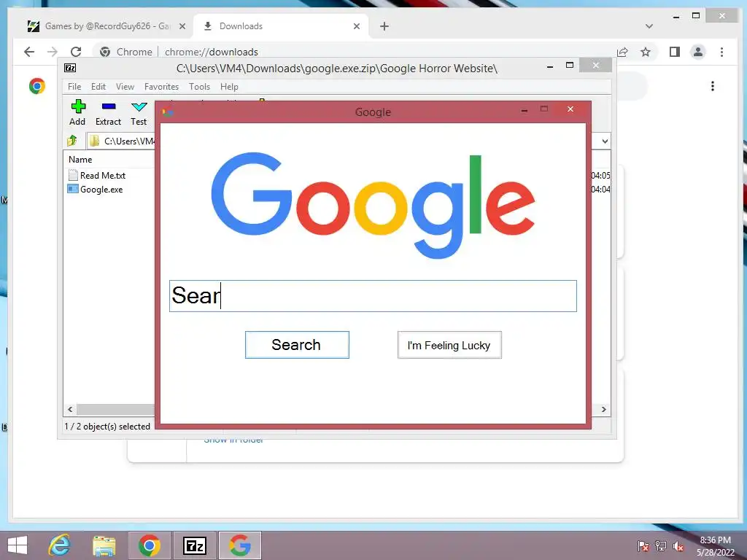Open 7-Zip Edit menu

[98, 87]
